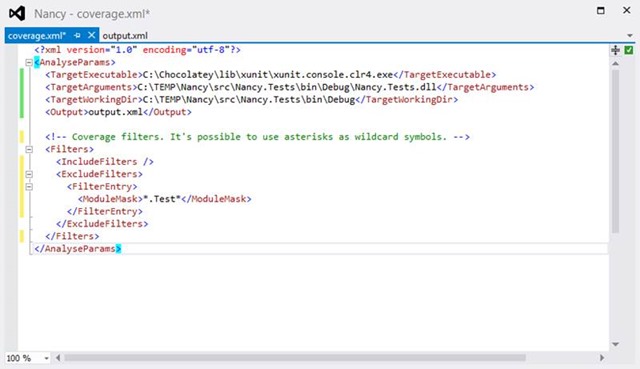Click the split editor icon

616,50
